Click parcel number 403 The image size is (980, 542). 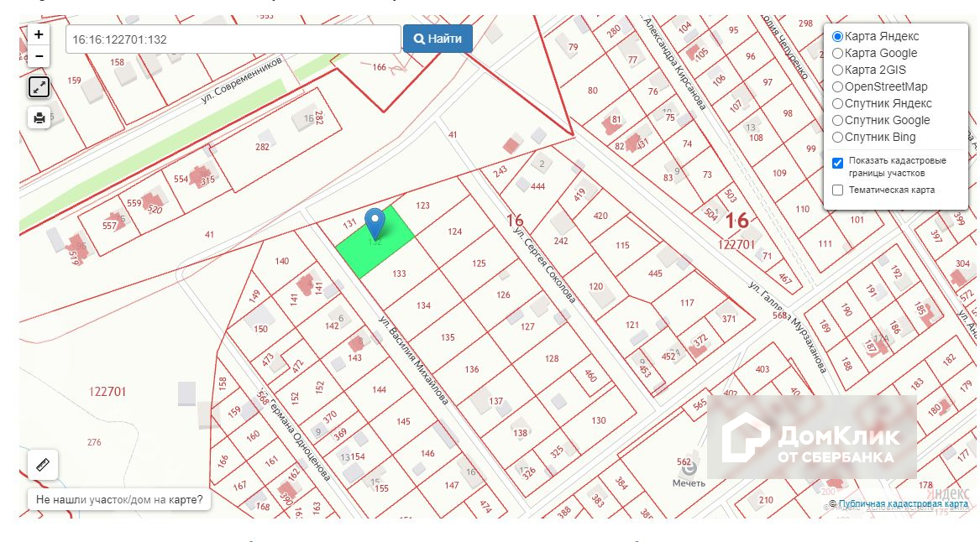(763, 369)
